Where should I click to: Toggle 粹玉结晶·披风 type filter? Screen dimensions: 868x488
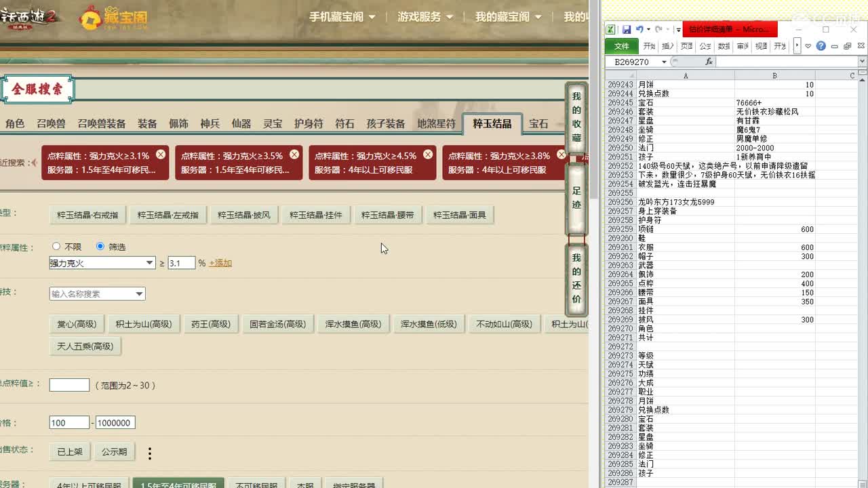[x=244, y=215]
